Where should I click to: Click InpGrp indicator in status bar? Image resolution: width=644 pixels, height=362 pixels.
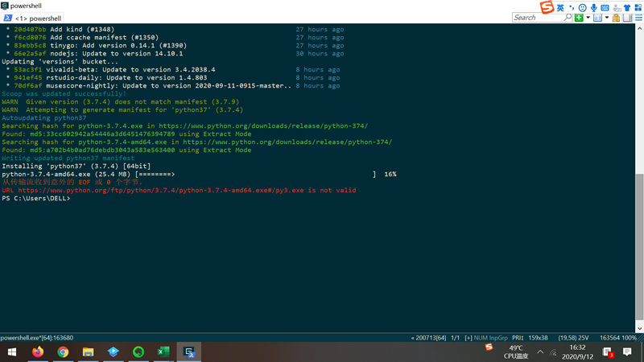point(498,338)
